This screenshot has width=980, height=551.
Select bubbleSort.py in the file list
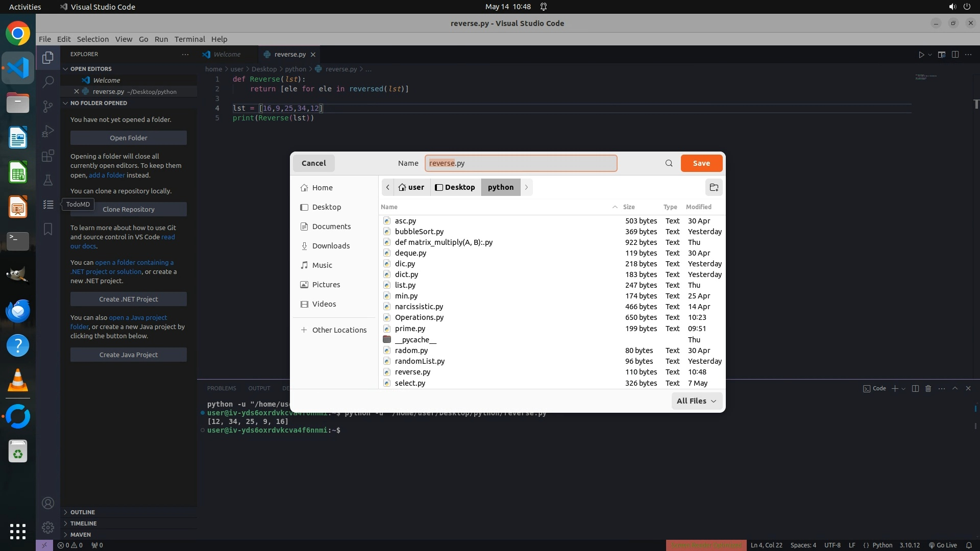(x=419, y=232)
